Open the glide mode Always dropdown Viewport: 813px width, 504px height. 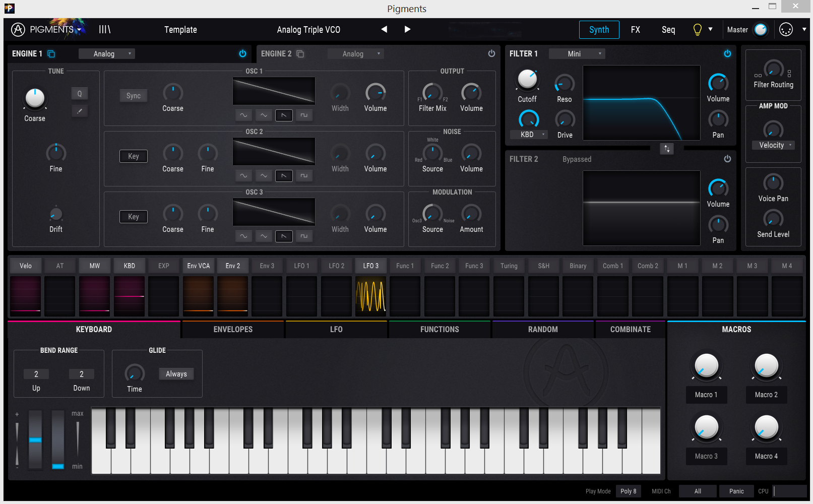pos(176,374)
